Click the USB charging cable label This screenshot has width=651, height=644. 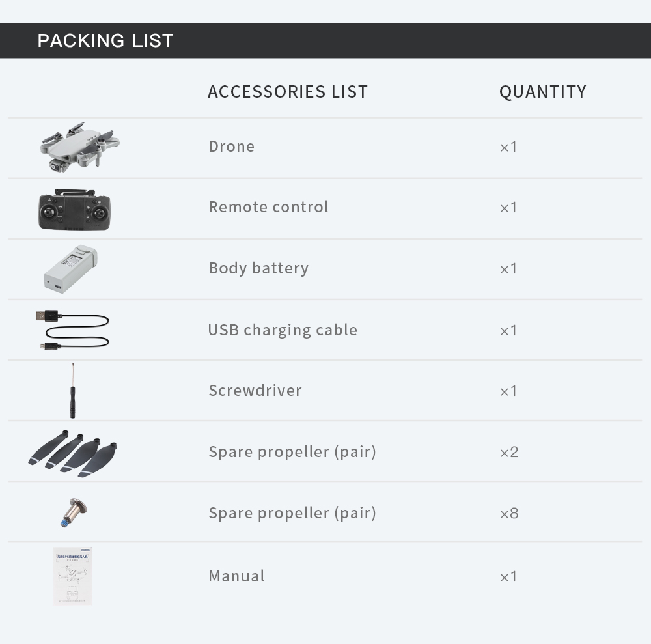click(x=283, y=329)
